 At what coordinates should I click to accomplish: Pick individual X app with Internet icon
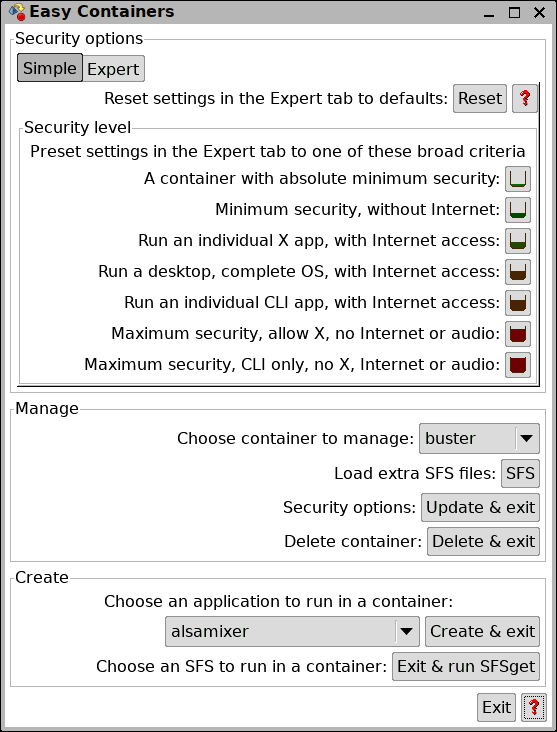tap(518, 241)
